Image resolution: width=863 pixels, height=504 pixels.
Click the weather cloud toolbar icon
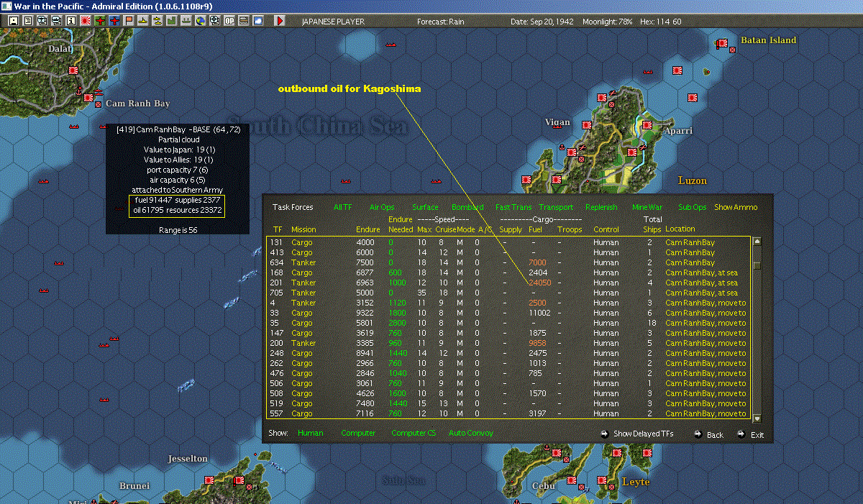[x=257, y=21]
